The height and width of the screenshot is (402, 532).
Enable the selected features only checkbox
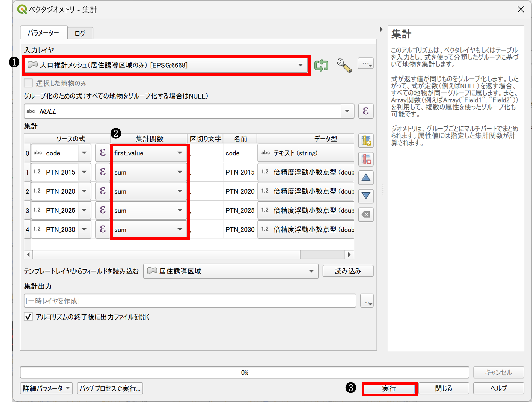(x=28, y=83)
